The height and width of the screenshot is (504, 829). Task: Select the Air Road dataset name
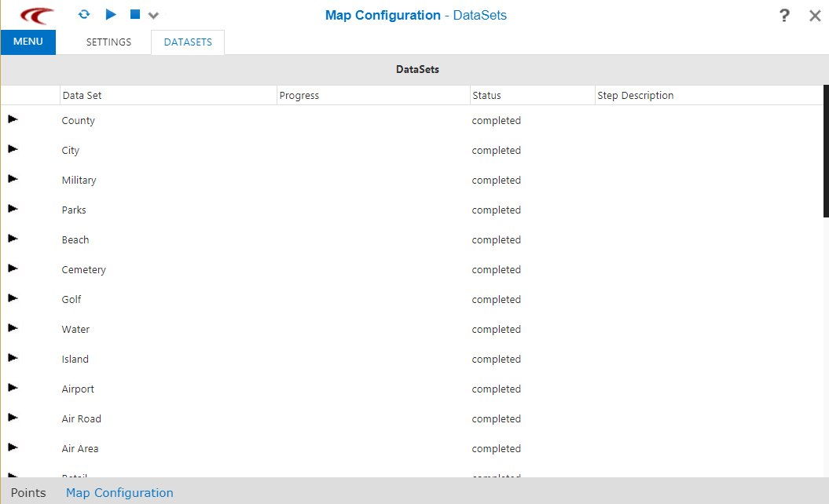tap(81, 418)
